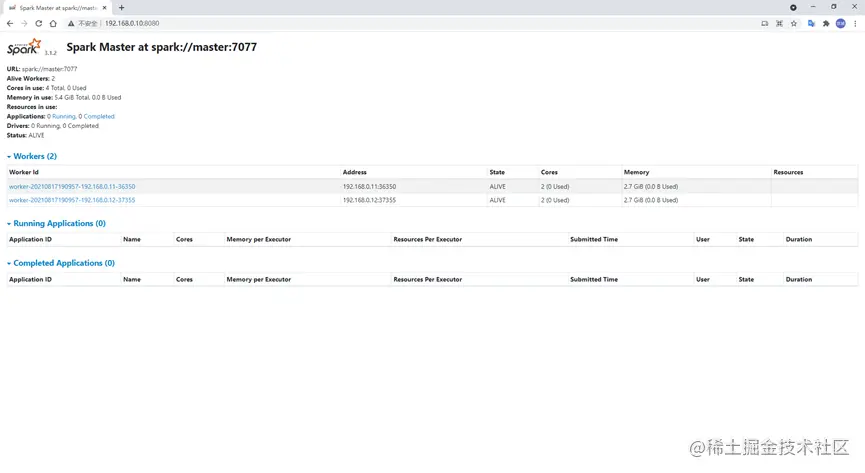
Task: Click the address bar showing 192.168.0.10:8080
Action: [x=132, y=23]
